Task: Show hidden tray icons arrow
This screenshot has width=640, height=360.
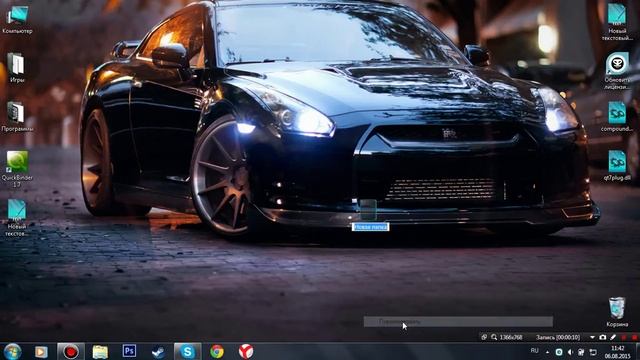Action: pyautogui.click(x=547, y=352)
